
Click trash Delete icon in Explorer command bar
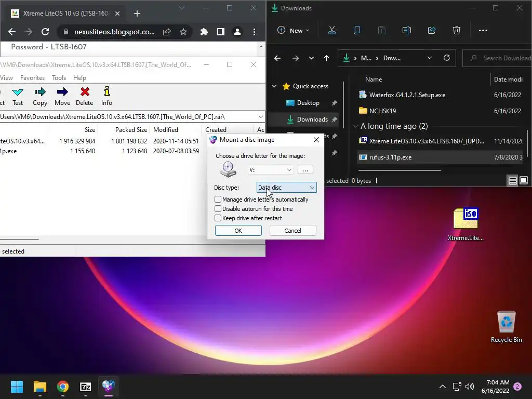coord(456,31)
